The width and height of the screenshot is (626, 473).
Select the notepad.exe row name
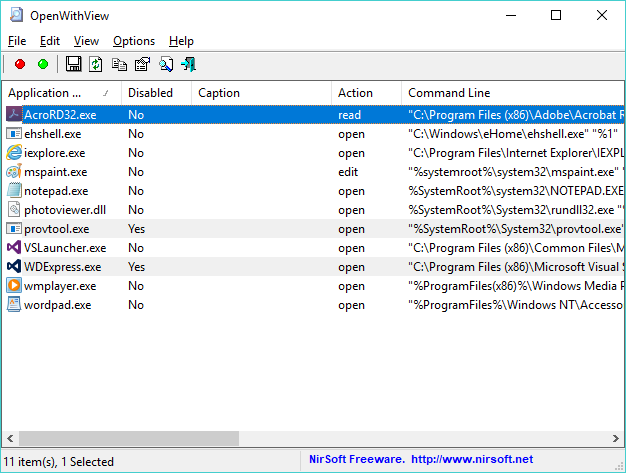(56, 191)
